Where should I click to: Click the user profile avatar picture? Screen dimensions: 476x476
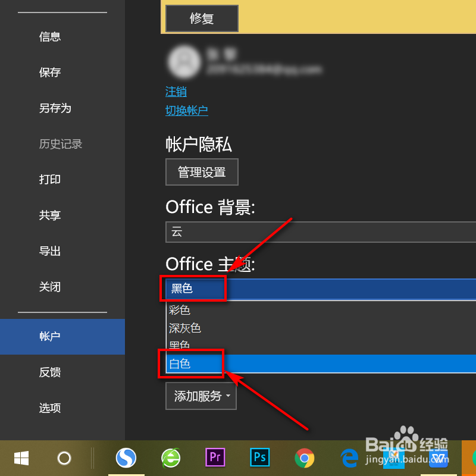coord(184,62)
